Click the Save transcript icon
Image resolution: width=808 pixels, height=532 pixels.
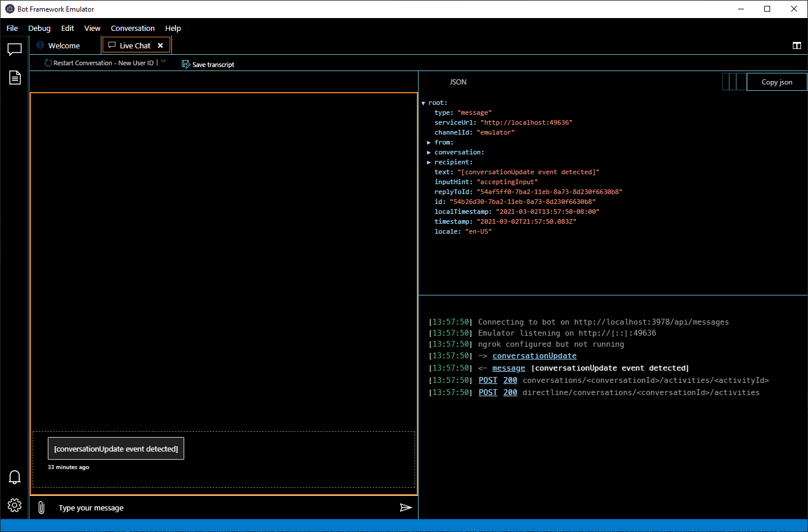(x=186, y=64)
